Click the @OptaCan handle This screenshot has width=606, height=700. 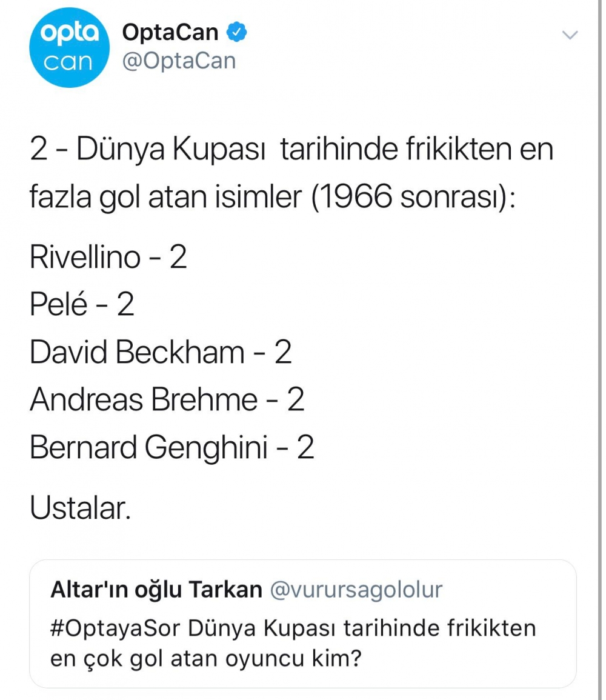coord(179,61)
